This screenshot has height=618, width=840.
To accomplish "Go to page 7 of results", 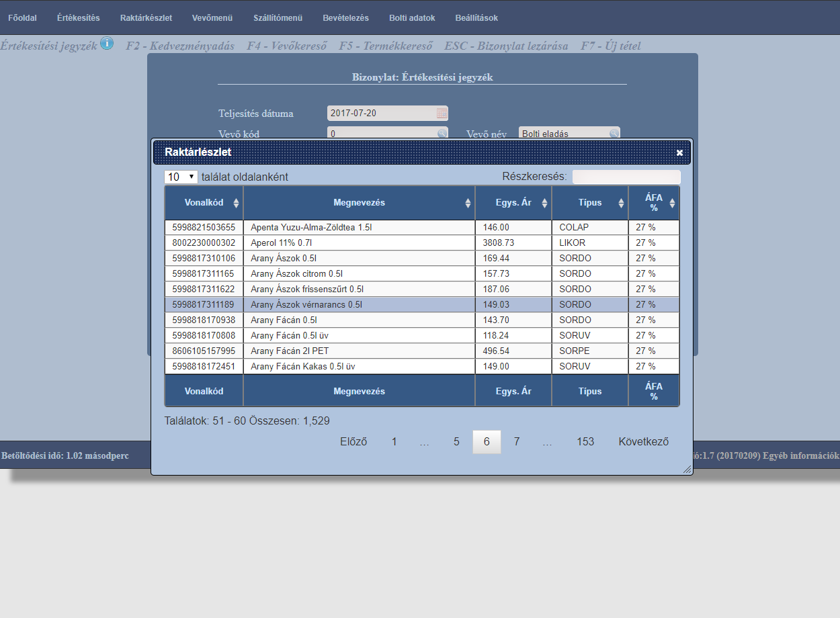I will [517, 441].
